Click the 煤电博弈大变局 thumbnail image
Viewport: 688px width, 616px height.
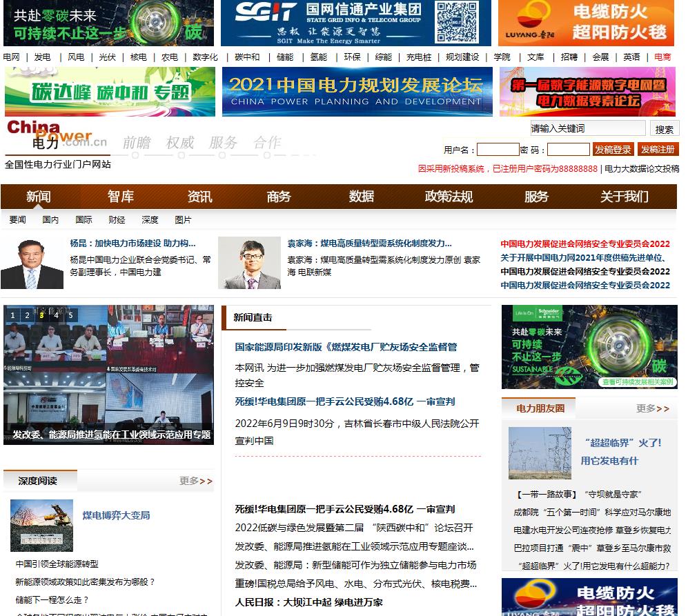(41, 526)
